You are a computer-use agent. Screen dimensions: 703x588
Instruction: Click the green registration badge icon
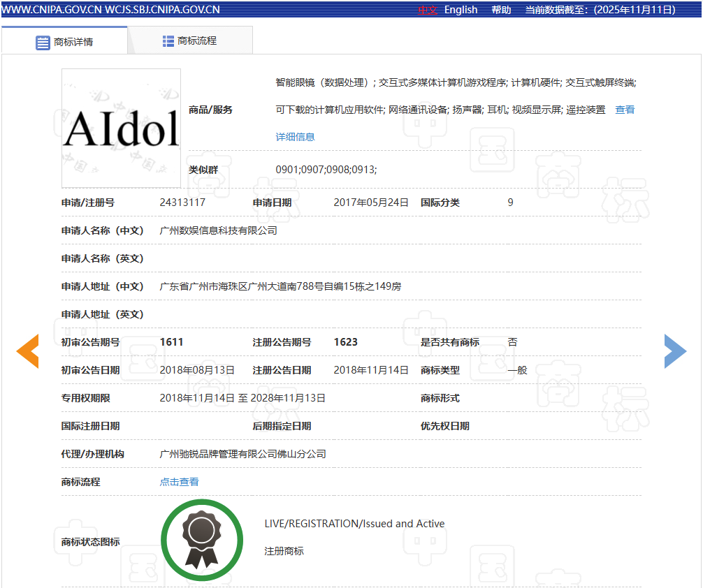[x=201, y=540]
